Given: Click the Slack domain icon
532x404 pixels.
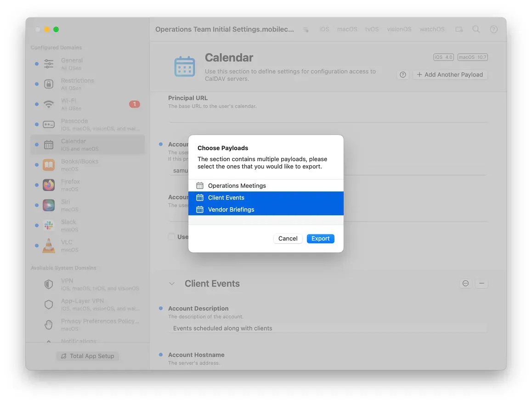Looking at the screenshot, I should coord(49,225).
